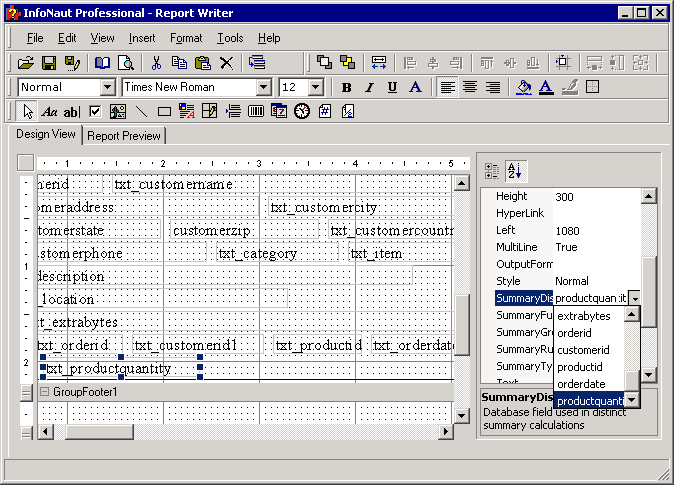
Task: Open the Help menu
Action: 269,38
